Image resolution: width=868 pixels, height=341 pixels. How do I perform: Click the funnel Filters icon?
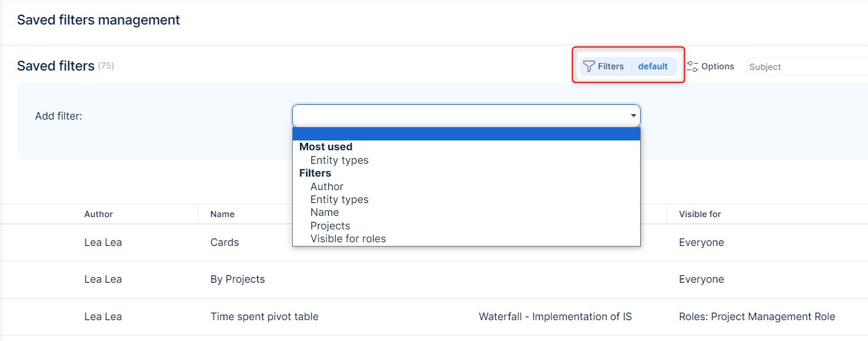(x=589, y=66)
